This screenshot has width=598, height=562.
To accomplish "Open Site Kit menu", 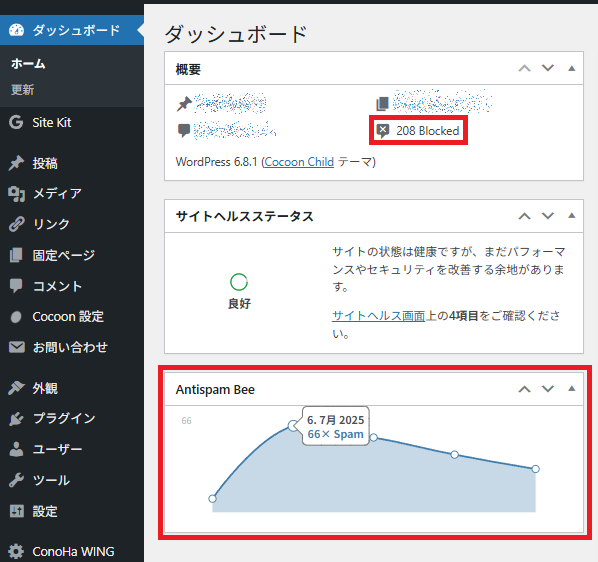I will (72, 122).
